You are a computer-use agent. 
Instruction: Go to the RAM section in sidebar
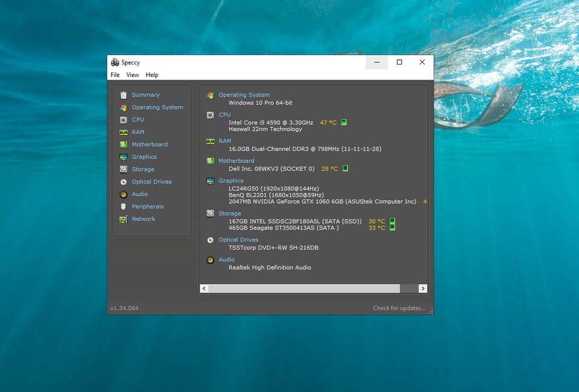pyautogui.click(x=138, y=132)
